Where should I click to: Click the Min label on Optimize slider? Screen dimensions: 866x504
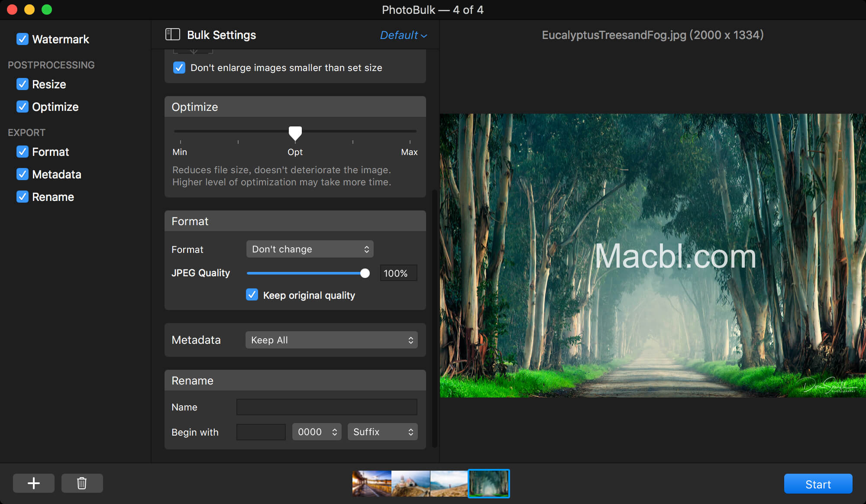pyautogui.click(x=180, y=152)
